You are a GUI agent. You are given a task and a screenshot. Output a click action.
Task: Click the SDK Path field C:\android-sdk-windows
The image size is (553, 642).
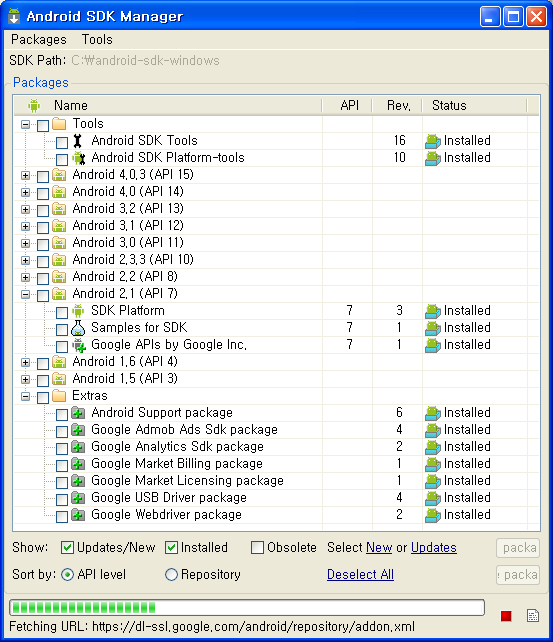click(x=145, y=61)
